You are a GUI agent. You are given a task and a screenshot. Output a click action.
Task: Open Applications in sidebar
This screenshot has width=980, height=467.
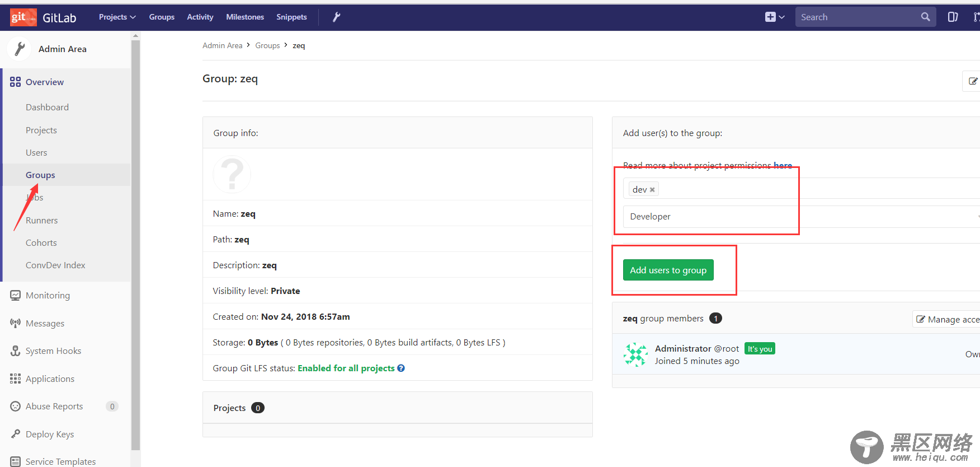pyautogui.click(x=50, y=379)
